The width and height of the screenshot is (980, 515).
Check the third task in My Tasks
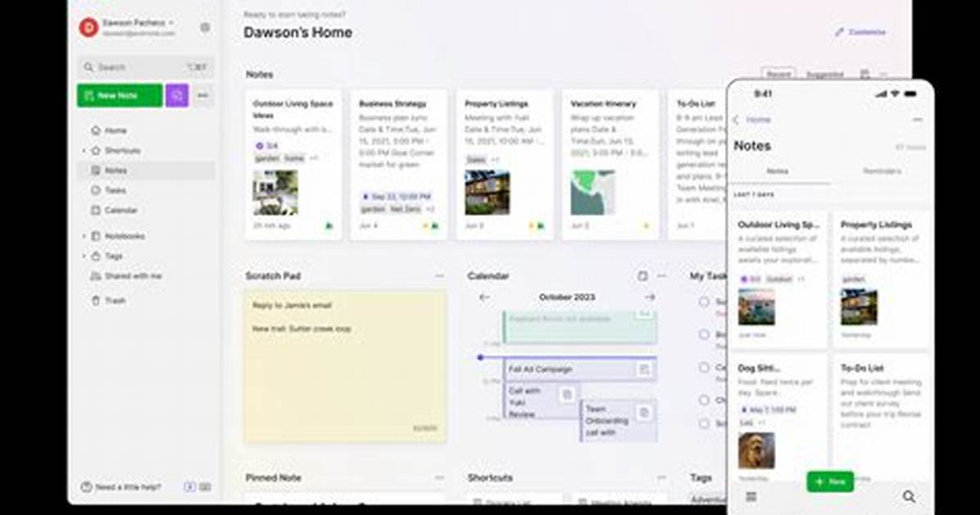(704, 367)
